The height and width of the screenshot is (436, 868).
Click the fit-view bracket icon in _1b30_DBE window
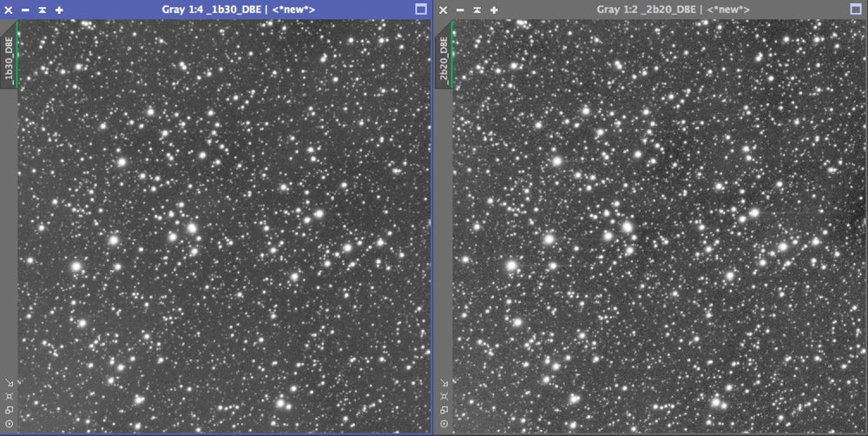point(8,396)
